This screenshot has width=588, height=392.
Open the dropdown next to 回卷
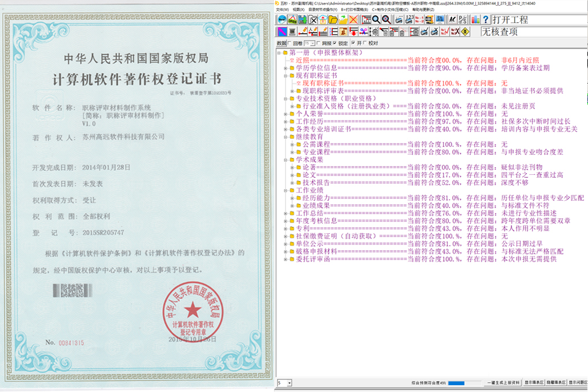coord(313,43)
